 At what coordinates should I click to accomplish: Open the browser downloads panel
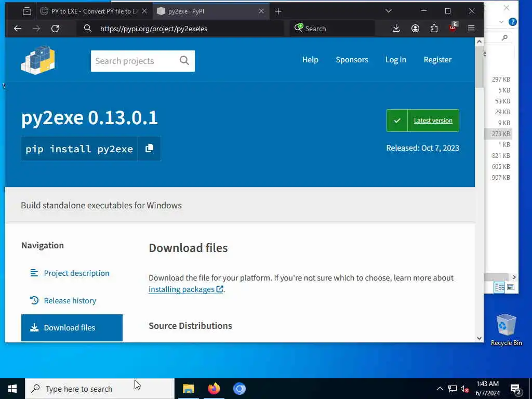coord(396,29)
